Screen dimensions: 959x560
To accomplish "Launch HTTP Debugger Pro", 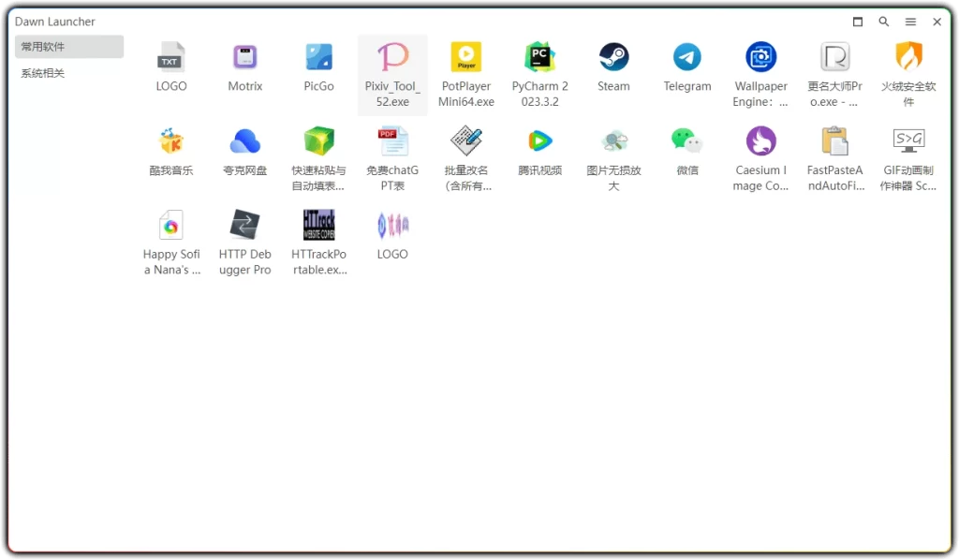I will [245, 226].
